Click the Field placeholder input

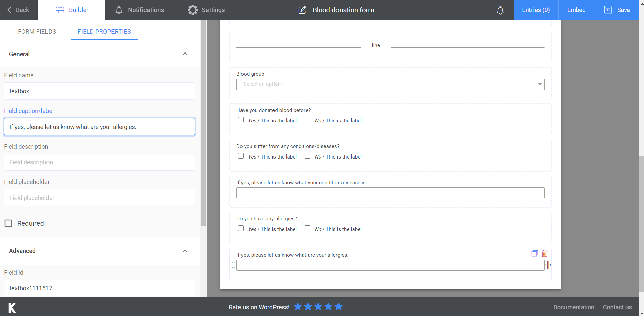(x=99, y=198)
